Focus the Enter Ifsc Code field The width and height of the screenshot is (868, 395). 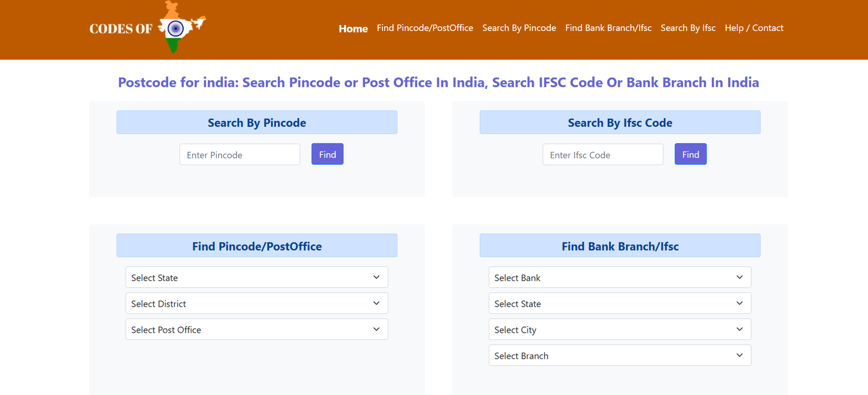602,154
